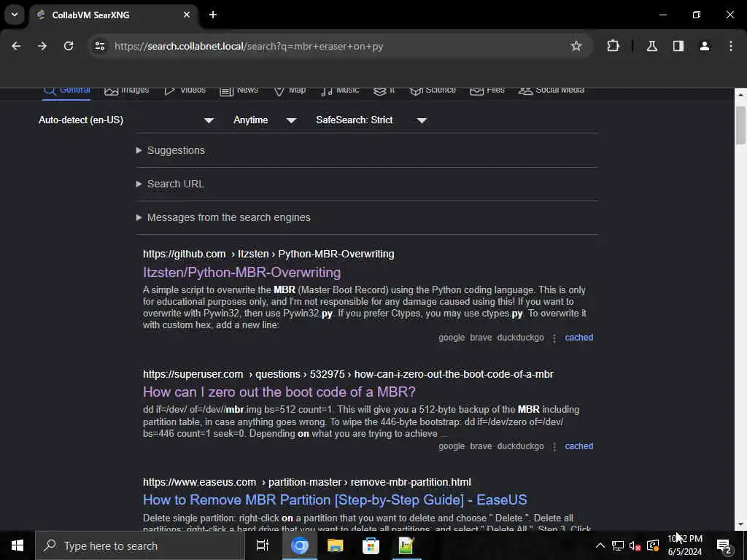
Task: Switch to Science search category
Action: [x=433, y=90]
